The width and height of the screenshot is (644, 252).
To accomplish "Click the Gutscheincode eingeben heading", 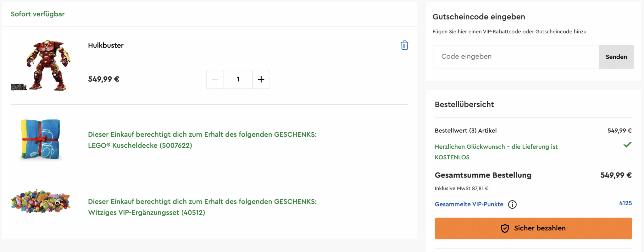I will coord(479,17).
